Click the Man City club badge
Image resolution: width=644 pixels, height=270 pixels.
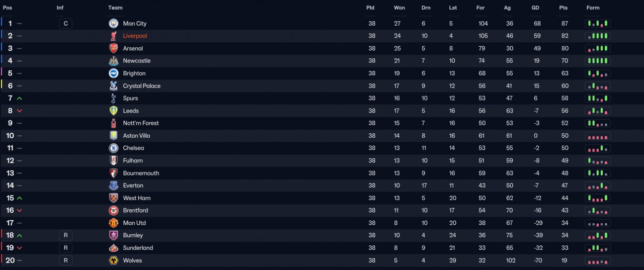pyautogui.click(x=113, y=24)
